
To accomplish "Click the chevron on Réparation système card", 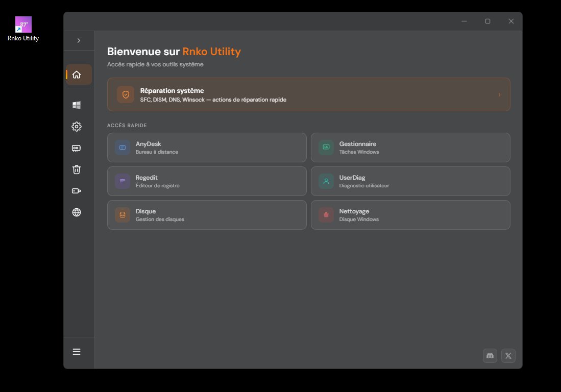I will click(x=499, y=95).
